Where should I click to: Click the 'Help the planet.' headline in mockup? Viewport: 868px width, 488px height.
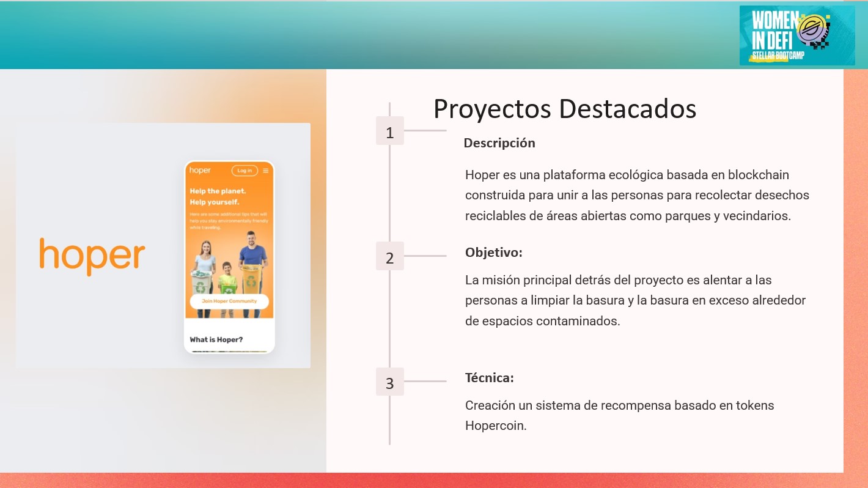[218, 191]
